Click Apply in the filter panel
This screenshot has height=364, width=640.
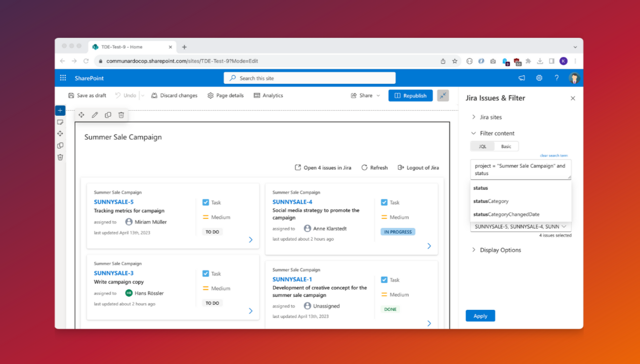(x=480, y=316)
